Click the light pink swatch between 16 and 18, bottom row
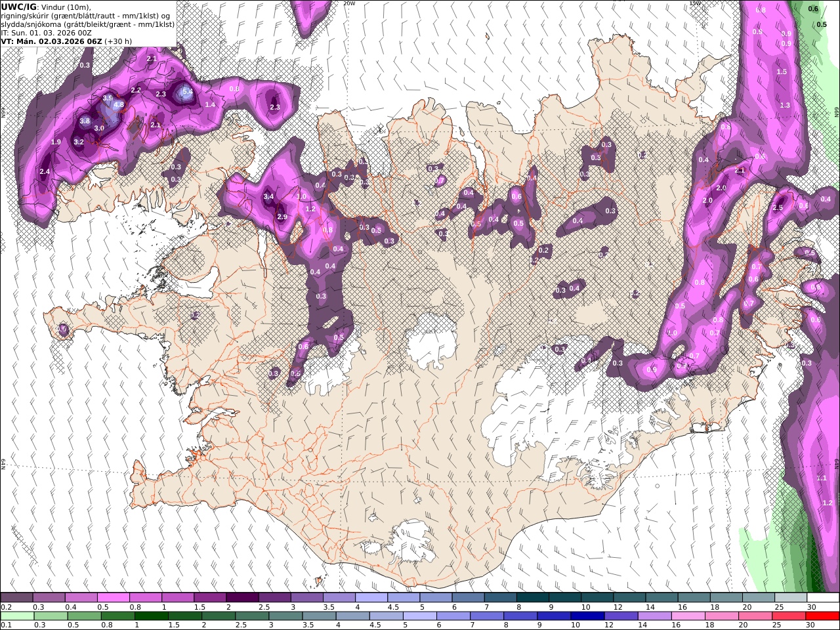The width and height of the screenshot is (840, 630). [x=688, y=616]
